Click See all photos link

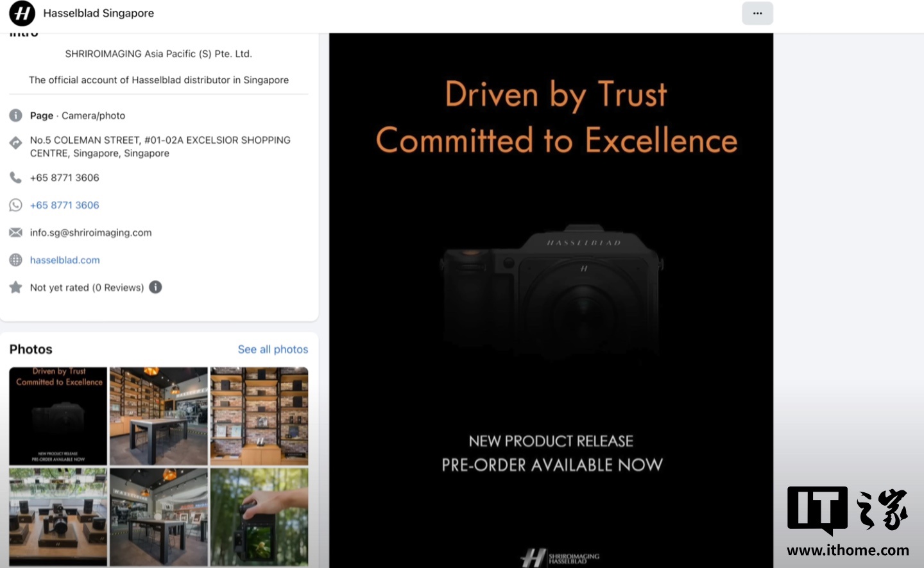tap(273, 349)
